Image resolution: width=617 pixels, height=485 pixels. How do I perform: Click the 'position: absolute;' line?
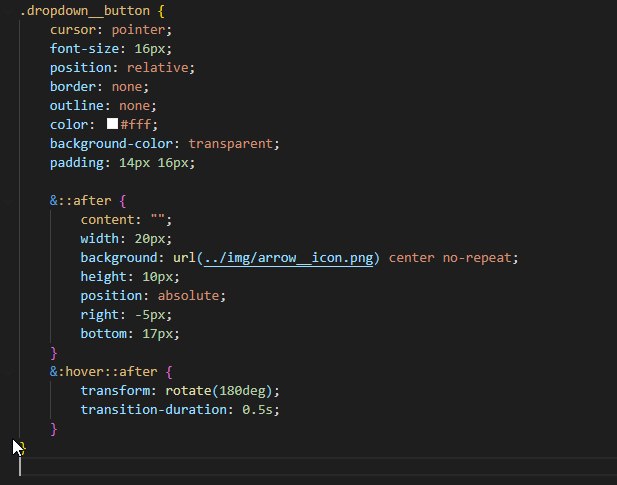(153, 295)
